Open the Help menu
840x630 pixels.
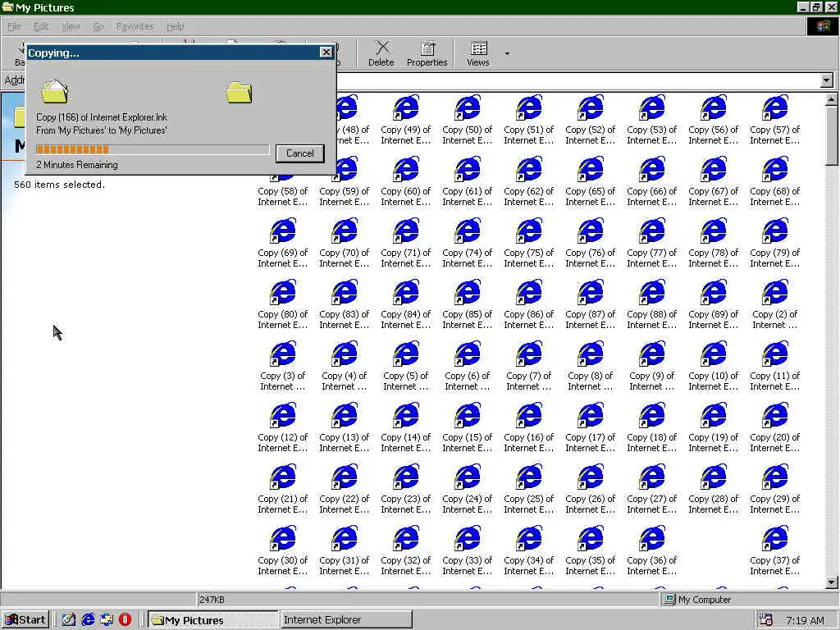[176, 26]
